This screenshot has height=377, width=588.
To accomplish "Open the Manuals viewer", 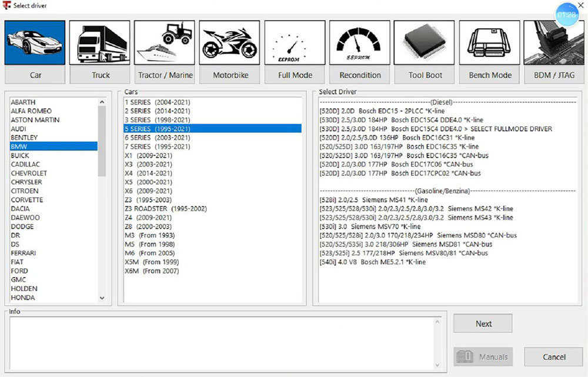I will click(483, 356).
